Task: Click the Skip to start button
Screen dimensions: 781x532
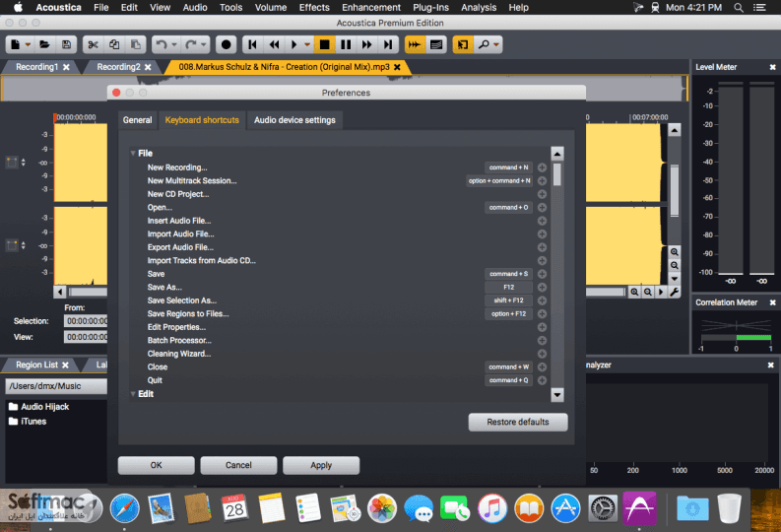Action: pos(252,45)
